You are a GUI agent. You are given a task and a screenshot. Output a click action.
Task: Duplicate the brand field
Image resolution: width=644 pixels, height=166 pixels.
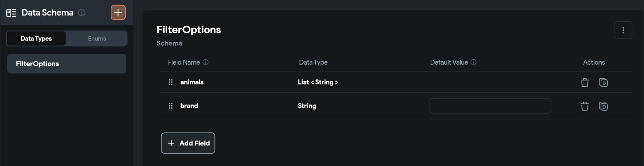tap(603, 106)
